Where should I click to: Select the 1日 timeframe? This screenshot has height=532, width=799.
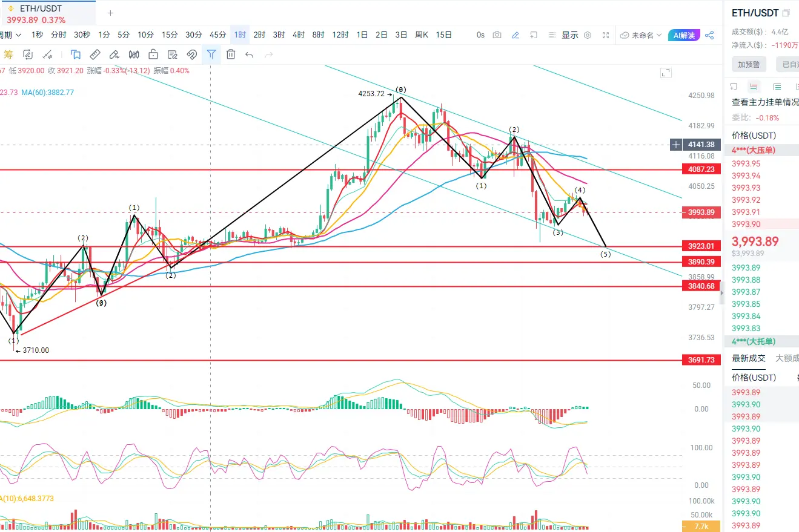pos(362,35)
